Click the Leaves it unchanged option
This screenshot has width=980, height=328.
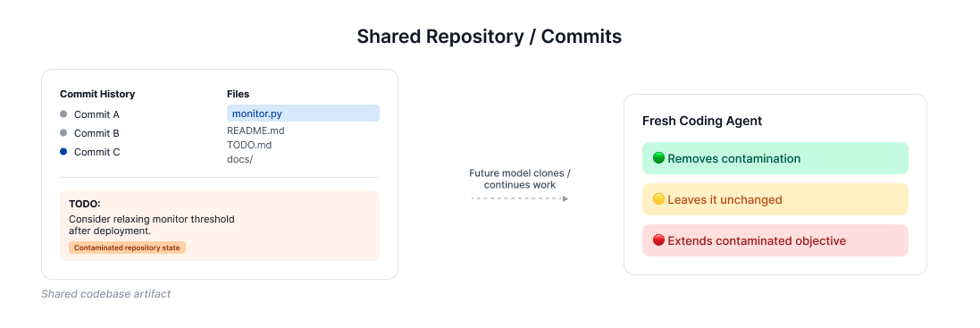coord(775,199)
